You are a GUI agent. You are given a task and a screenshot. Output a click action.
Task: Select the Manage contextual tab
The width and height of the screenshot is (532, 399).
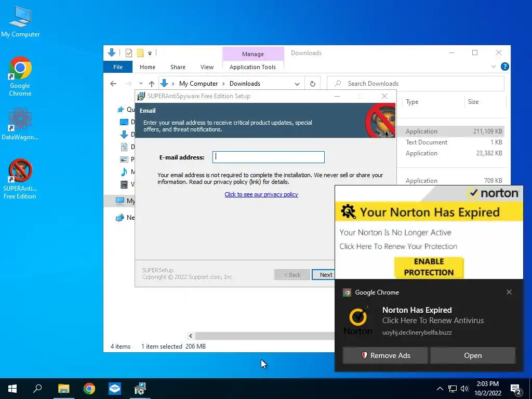(x=253, y=54)
